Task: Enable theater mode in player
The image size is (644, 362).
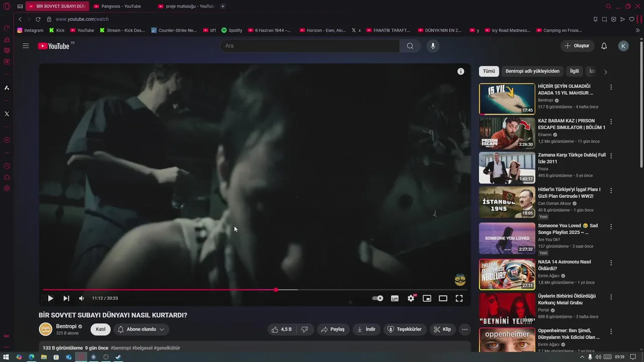Action: (443, 298)
